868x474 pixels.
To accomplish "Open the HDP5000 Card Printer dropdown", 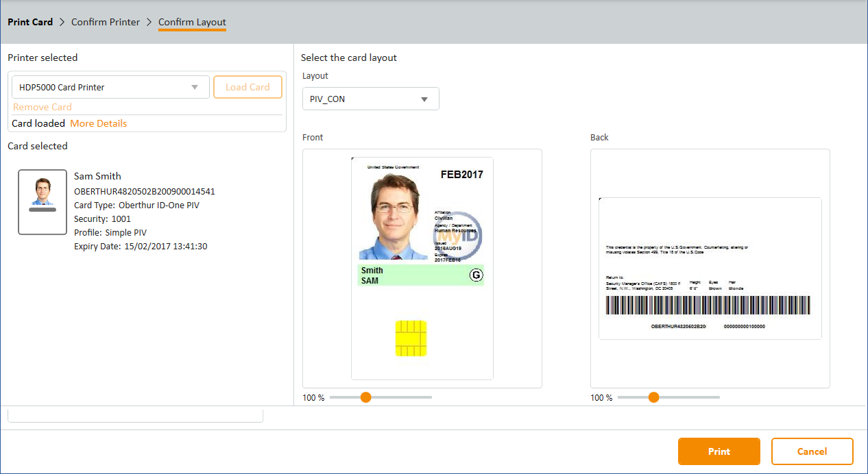I will pyautogui.click(x=110, y=87).
